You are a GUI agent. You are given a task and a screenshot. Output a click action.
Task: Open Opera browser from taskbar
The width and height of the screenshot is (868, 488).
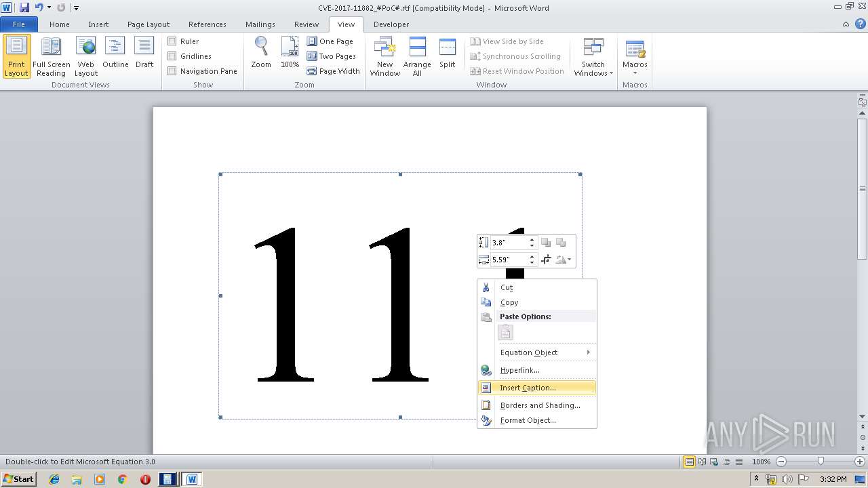tap(145, 479)
